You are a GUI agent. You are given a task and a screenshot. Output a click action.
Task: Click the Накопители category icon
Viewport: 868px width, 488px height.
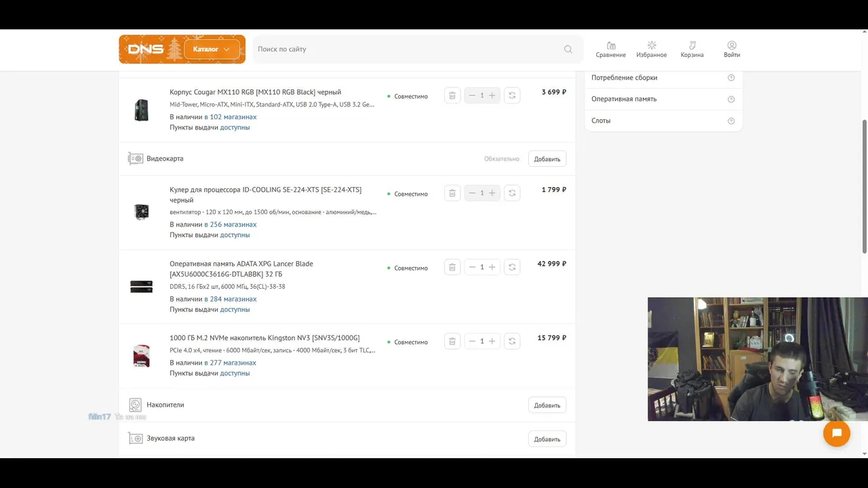tap(135, 405)
